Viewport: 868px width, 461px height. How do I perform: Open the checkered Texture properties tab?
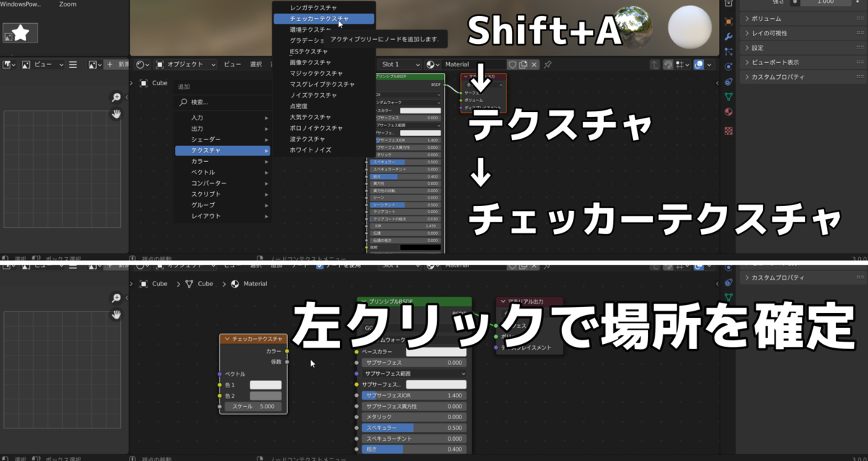coord(728,131)
